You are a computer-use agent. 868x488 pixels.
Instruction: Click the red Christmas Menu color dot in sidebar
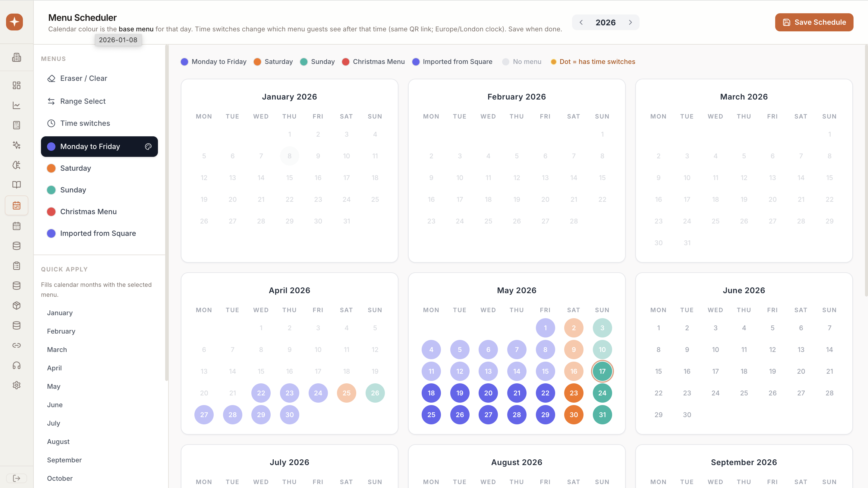[51, 211]
